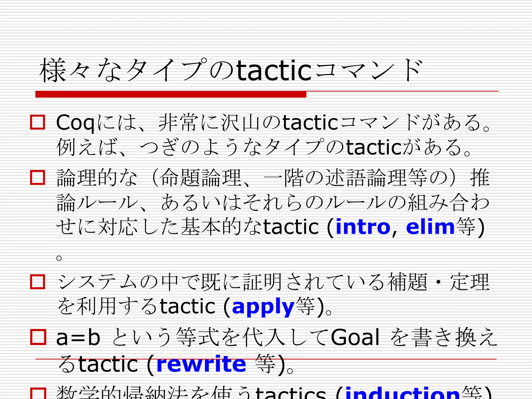Click the red square bullet beside 'Coqには'

coord(38,122)
